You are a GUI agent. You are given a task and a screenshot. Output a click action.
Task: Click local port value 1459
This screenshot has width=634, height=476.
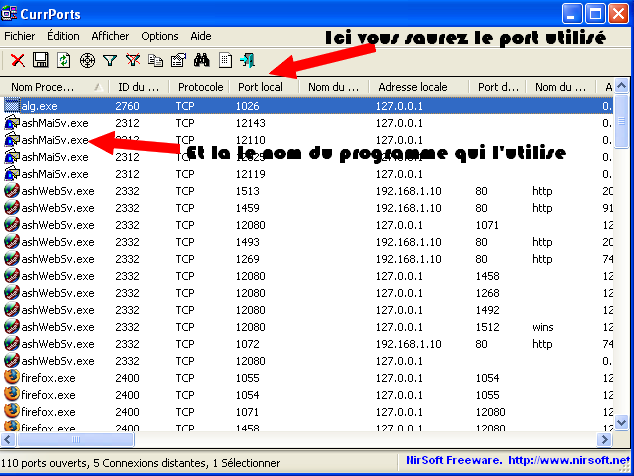(x=247, y=208)
